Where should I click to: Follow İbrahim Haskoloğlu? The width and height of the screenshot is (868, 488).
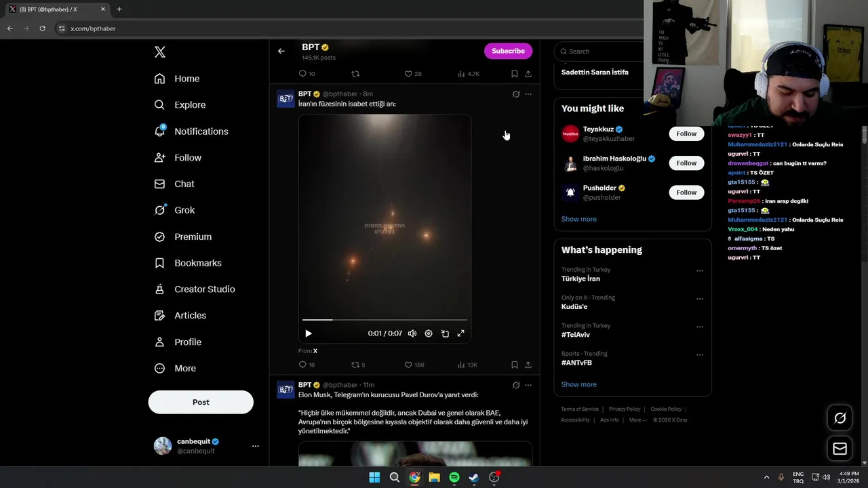click(686, 163)
